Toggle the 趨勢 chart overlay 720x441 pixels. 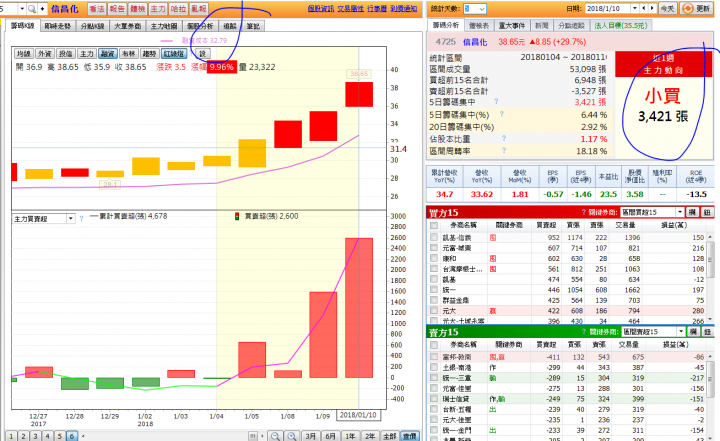click(149, 54)
